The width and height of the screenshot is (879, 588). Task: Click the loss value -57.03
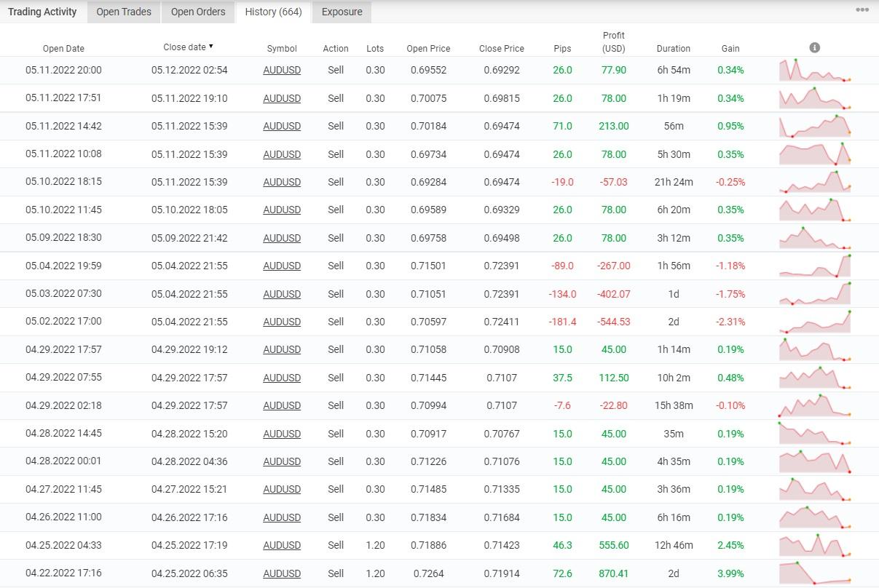614,182
